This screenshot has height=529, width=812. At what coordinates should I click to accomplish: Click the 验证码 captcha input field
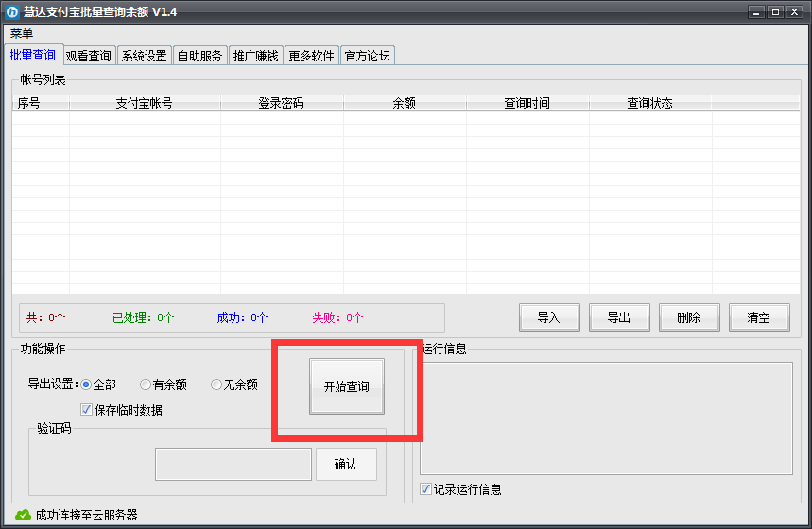click(x=233, y=464)
